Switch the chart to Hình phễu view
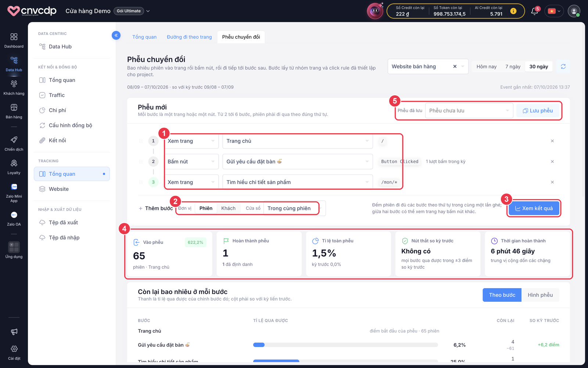This screenshot has width=588, height=368. tap(540, 295)
